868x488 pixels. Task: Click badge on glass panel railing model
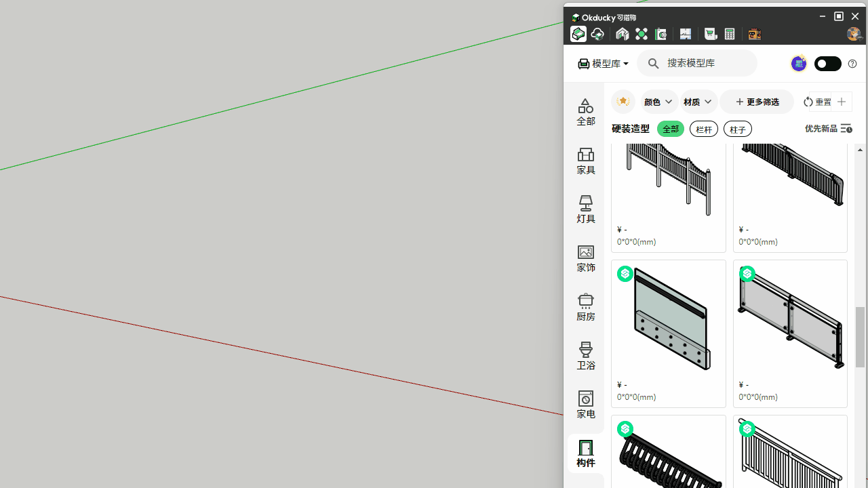(625, 274)
